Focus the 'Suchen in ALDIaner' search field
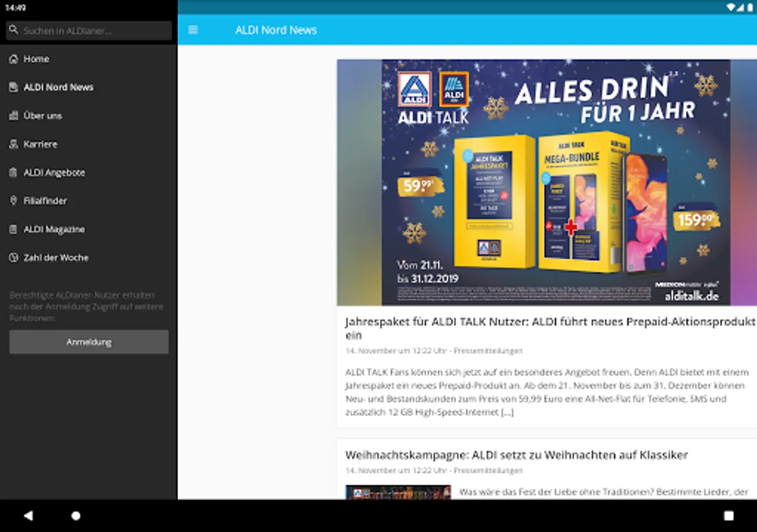Image resolution: width=757 pixels, height=532 pixels. 89,30
